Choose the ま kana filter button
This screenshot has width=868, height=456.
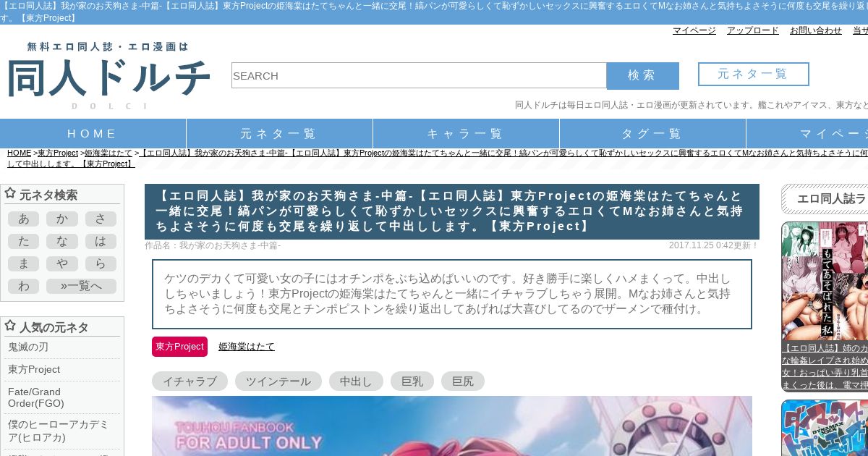pos(23,264)
